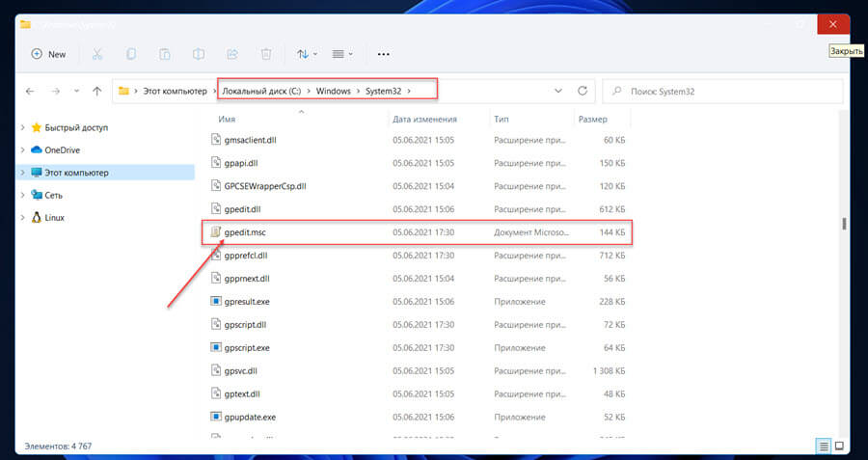Viewport: 868px width, 460px height.
Task: Close the File Explorer window
Action: (x=833, y=24)
